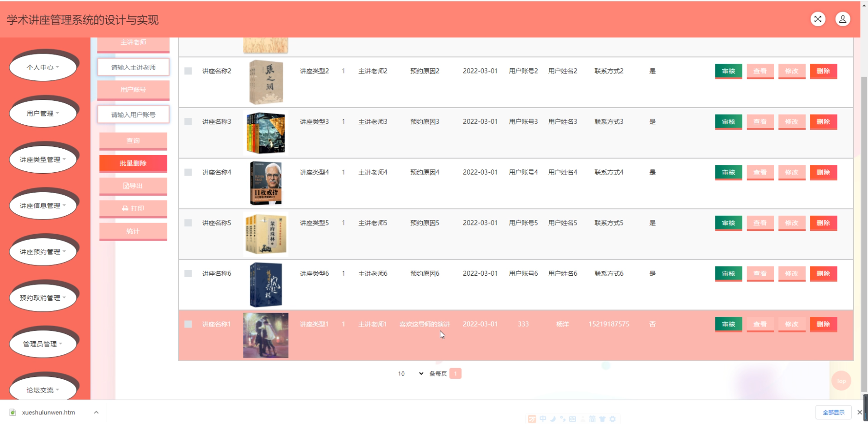The height and width of the screenshot is (424, 868).
Task: Click the 统计 statistics button
Action: pyautogui.click(x=133, y=231)
